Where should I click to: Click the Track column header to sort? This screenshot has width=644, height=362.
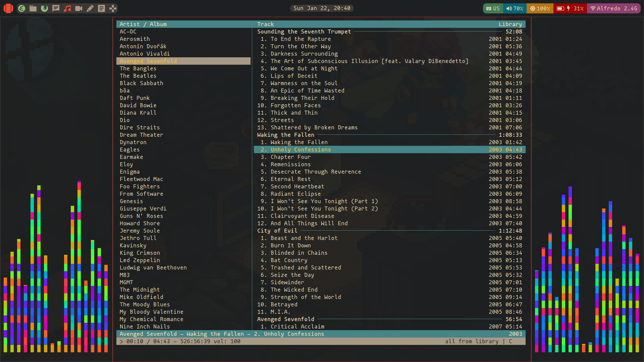265,24
